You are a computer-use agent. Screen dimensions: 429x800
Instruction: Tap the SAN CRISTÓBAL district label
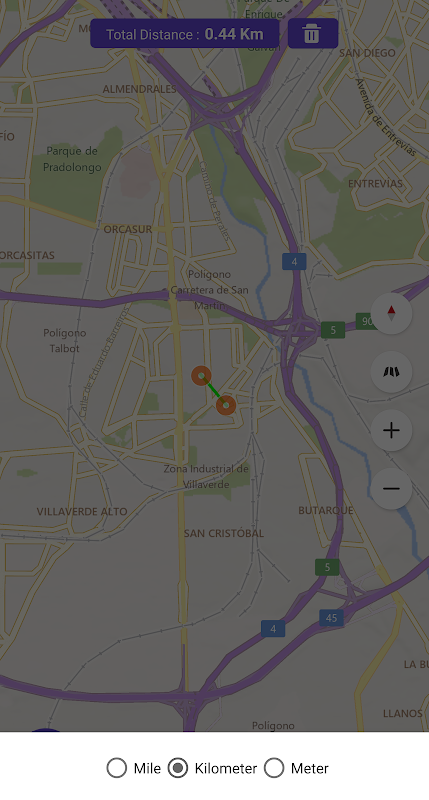[224, 533]
